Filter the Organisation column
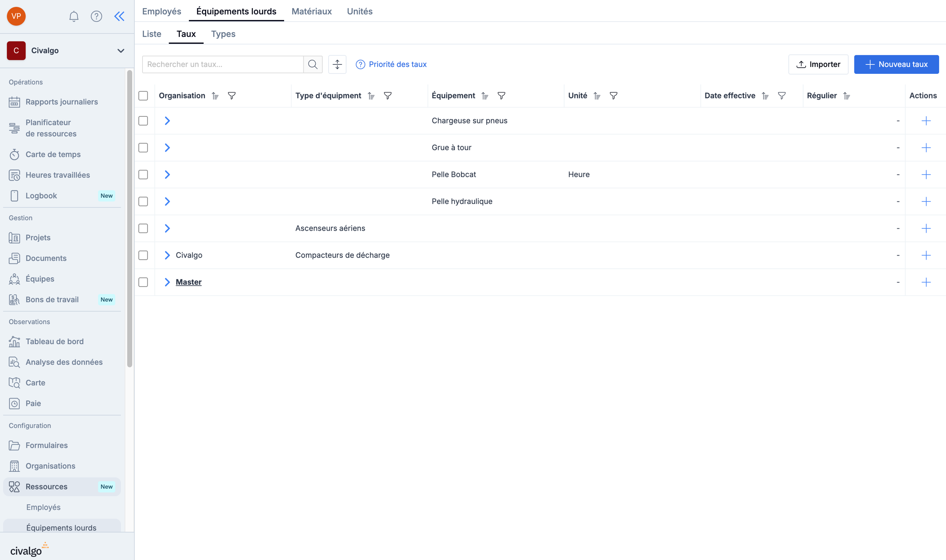The height and width of the screenshot is (560, 946). pyautogui.click(x=232, y=96)
